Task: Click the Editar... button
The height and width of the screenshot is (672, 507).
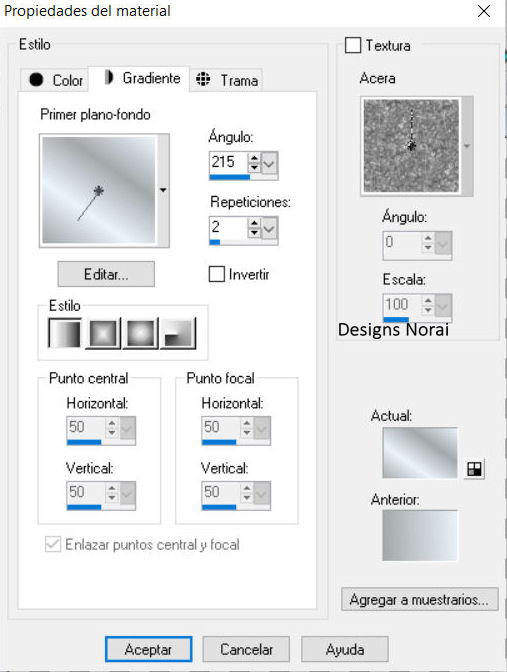Action: [106, 274]
